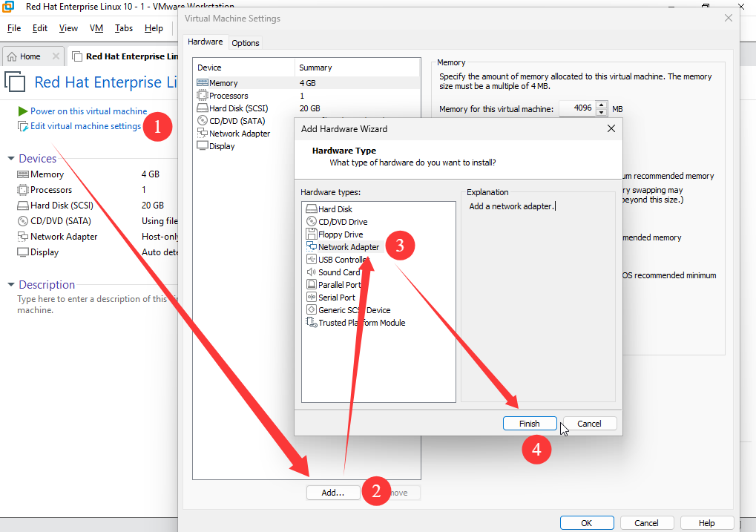Viewport: 756px width, 532px height.
Task: Collapse the Devices section
Action: pyautogui.click(x=11, y=159)
